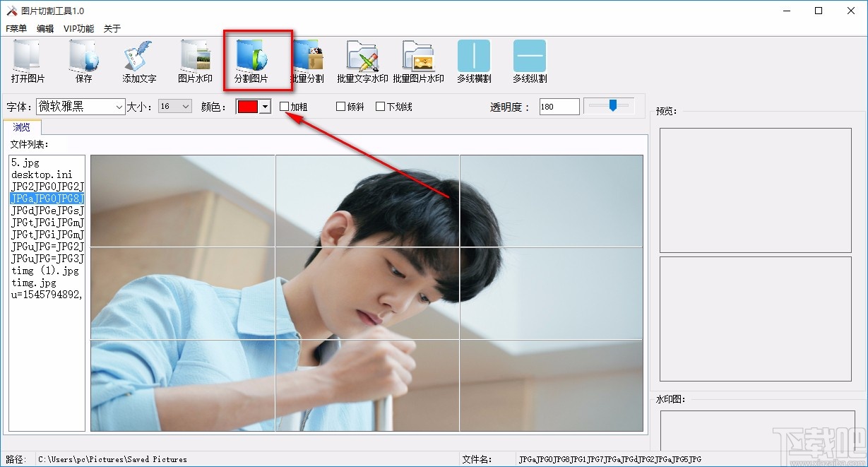Open 批量图片水印 batch image watermark
868x467 pixels.
(x=418, y=61)
